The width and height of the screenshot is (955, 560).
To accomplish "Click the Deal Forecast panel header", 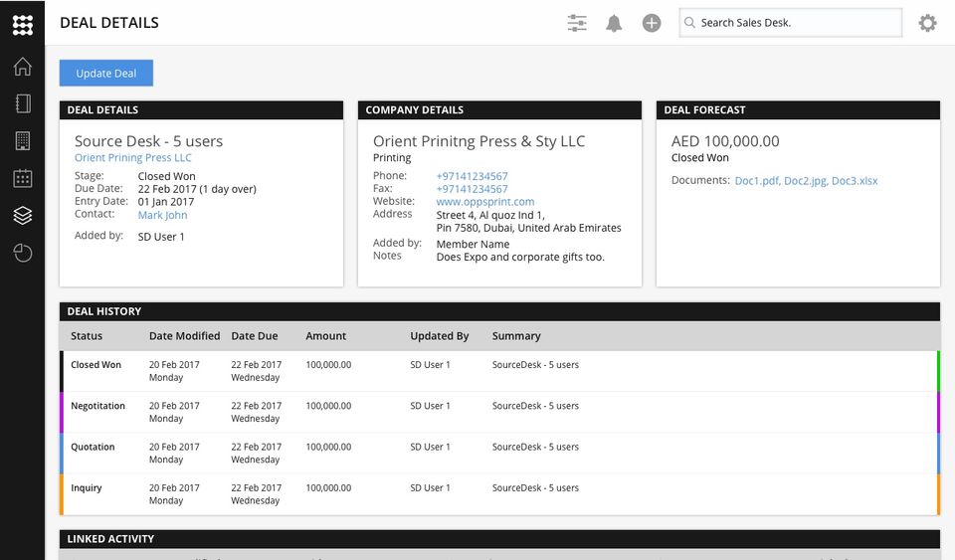I will click(799, 110).
